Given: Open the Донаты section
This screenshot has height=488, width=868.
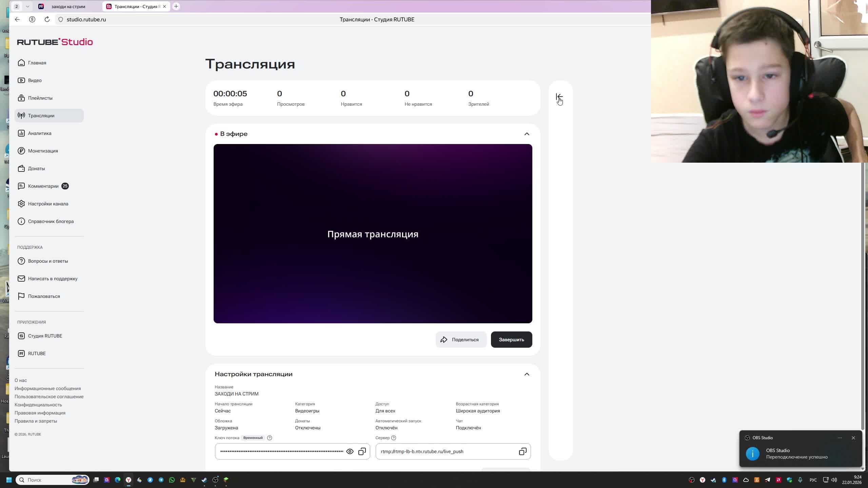Looking at the screenshot, I should 36,168.
